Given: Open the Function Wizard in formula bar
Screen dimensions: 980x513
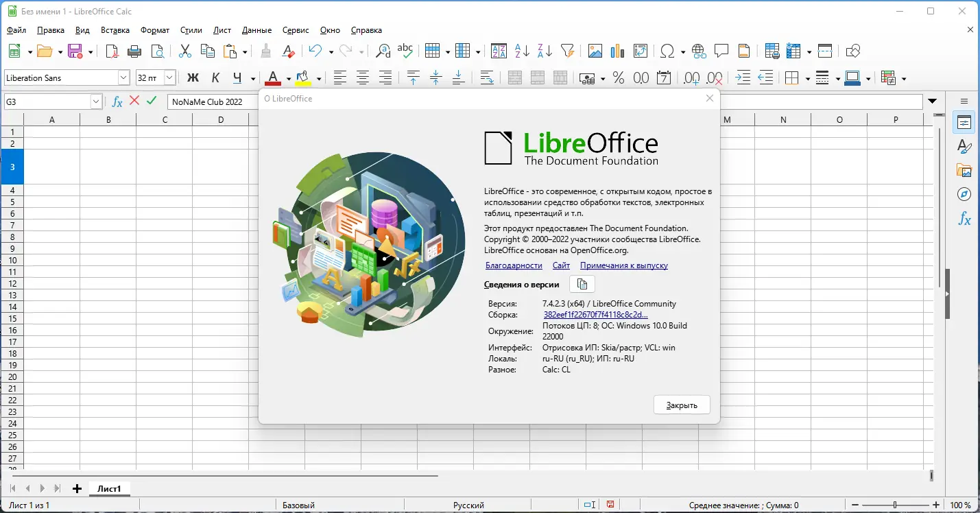Looking at the screenshot, I should 117,102.
